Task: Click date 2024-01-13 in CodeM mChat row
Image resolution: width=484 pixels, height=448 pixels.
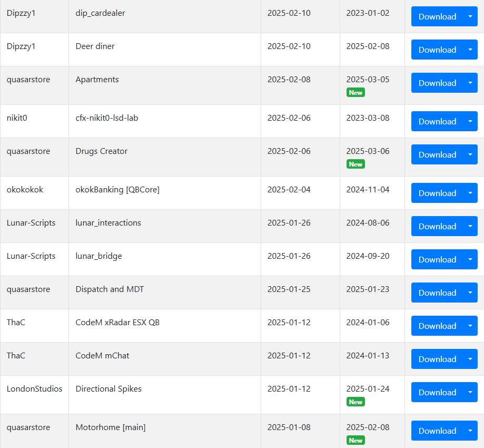Action: point(368,356)
